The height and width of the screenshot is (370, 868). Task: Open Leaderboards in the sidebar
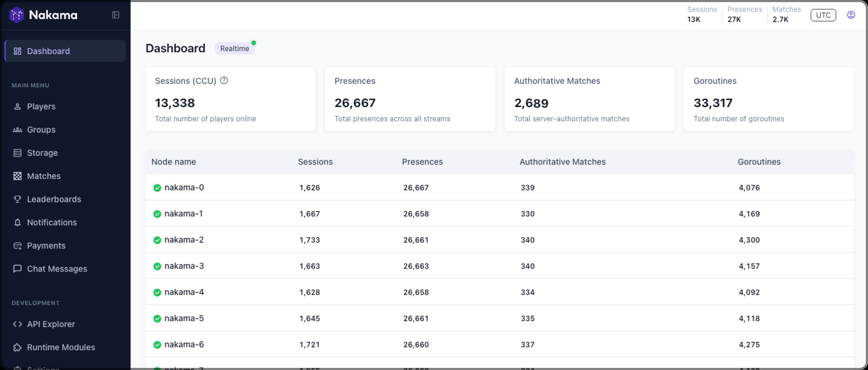point(54,199)
